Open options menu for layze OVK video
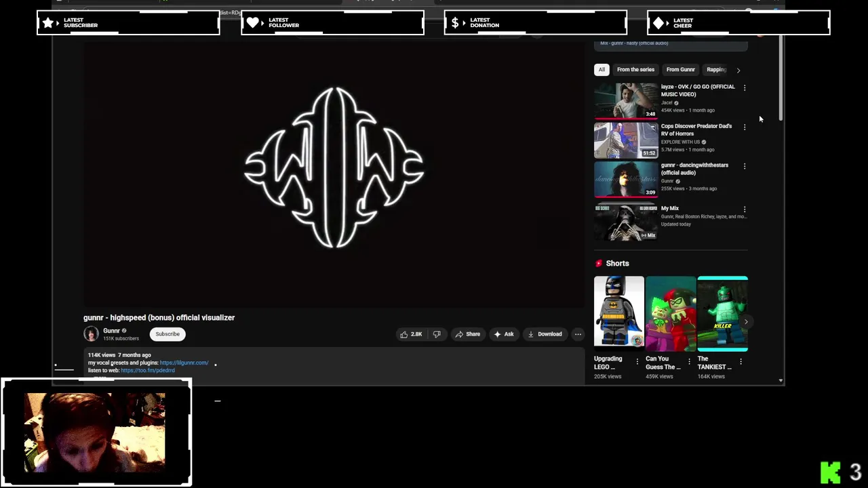 tap(745, 87)
